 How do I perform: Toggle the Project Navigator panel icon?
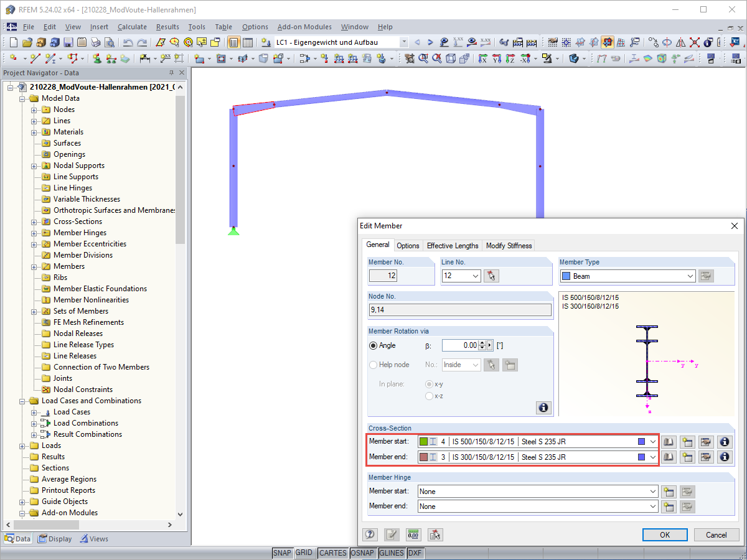(233, 42)
